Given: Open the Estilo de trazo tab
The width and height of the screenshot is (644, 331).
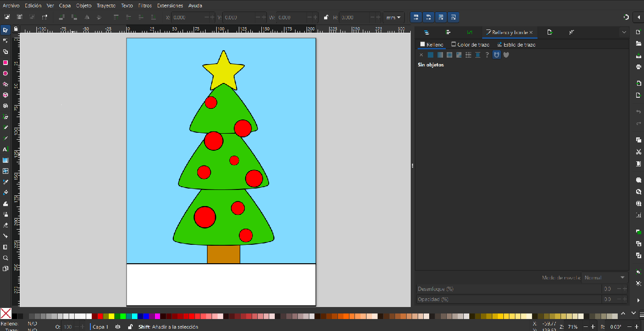Looking at the screenshot, I should point(516,45).
